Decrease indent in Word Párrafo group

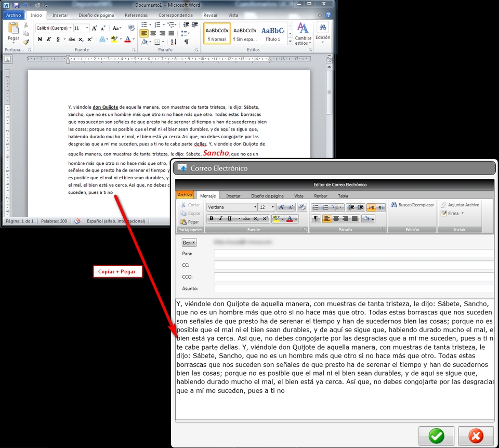tap(186, 24)
